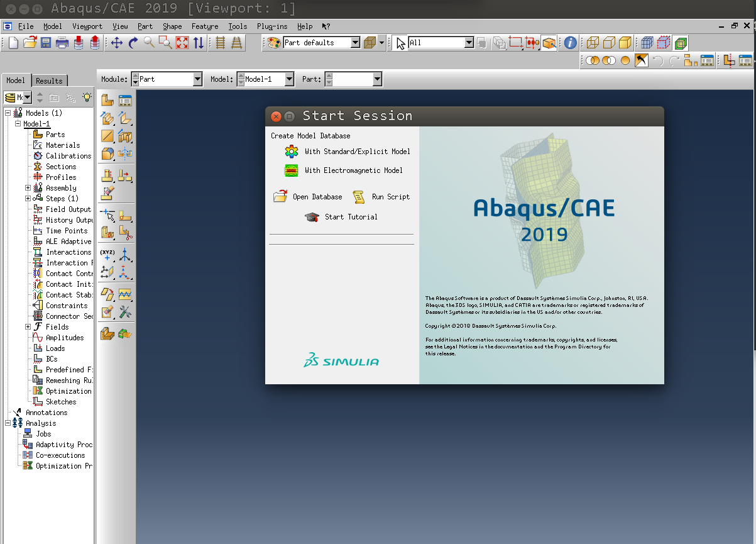
Task: Open the Query information icon
Action: point(570,43)
